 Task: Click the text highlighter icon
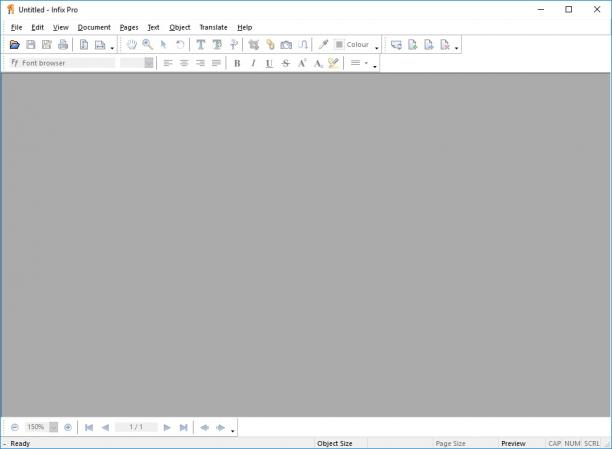(x=333, y=63)
